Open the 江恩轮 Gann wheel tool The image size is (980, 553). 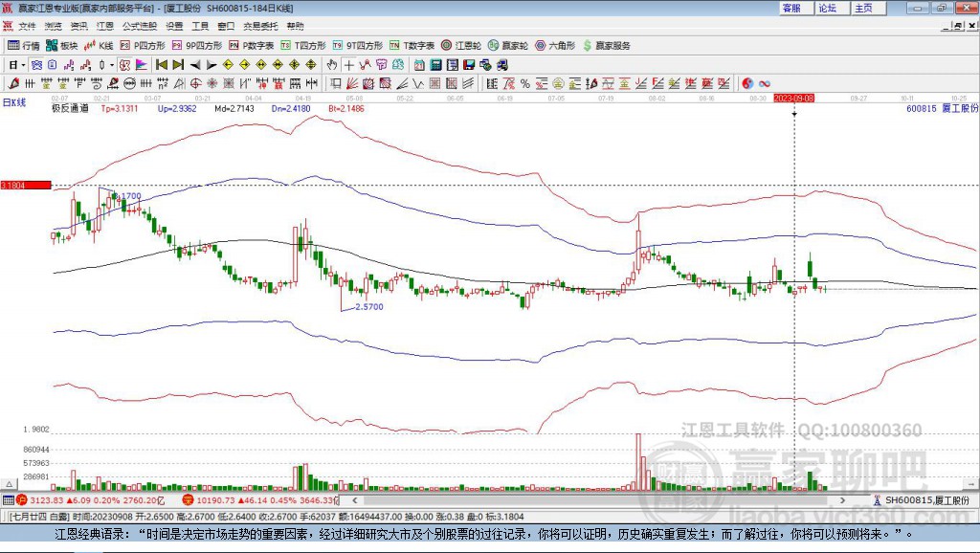pos(461,46)
